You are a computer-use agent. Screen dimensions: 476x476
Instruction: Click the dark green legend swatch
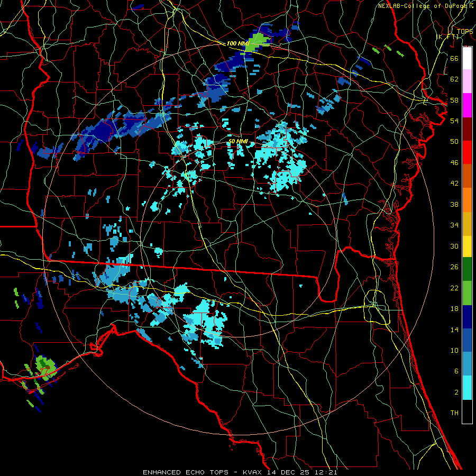(467, 269)
